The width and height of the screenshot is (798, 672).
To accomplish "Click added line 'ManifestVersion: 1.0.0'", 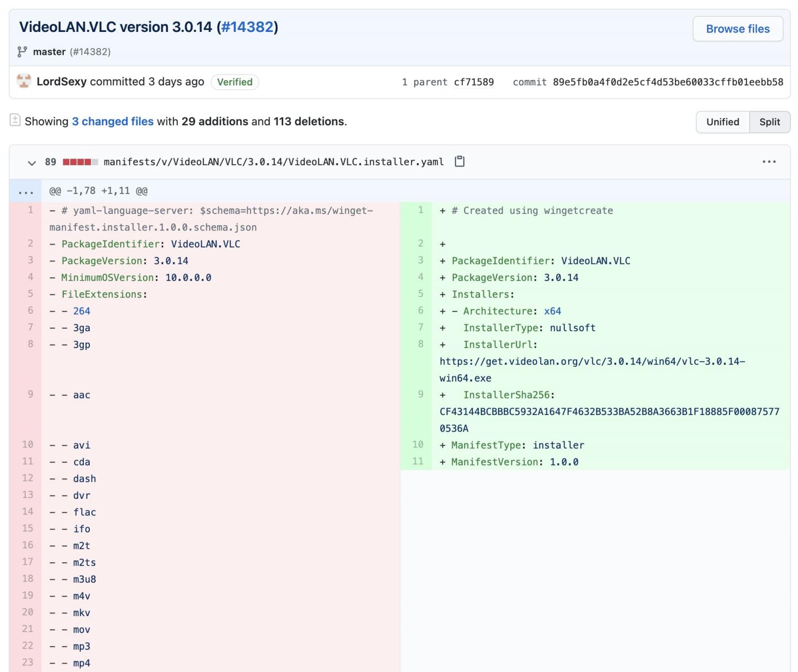I will pyautogui.click(x=515, y=462).
